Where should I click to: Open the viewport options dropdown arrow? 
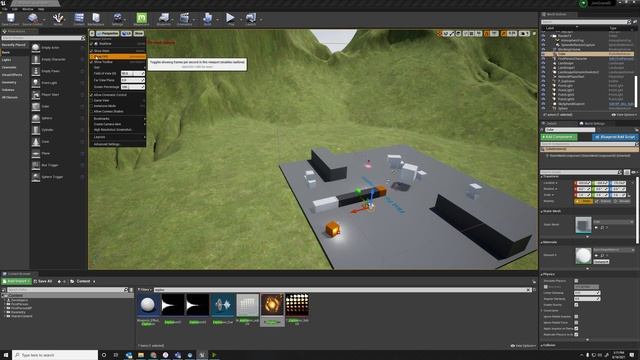click(x=92, y=33)
